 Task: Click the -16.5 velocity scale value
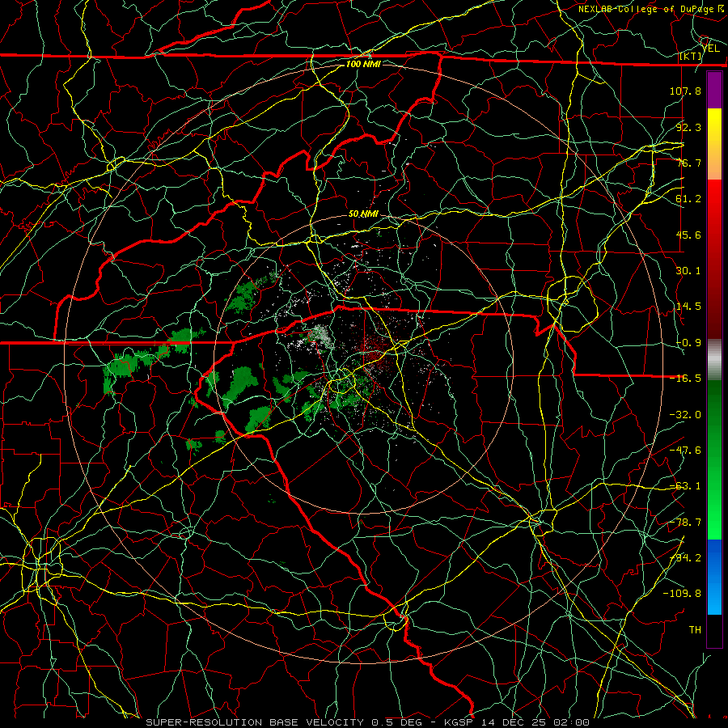pos(685,379)
